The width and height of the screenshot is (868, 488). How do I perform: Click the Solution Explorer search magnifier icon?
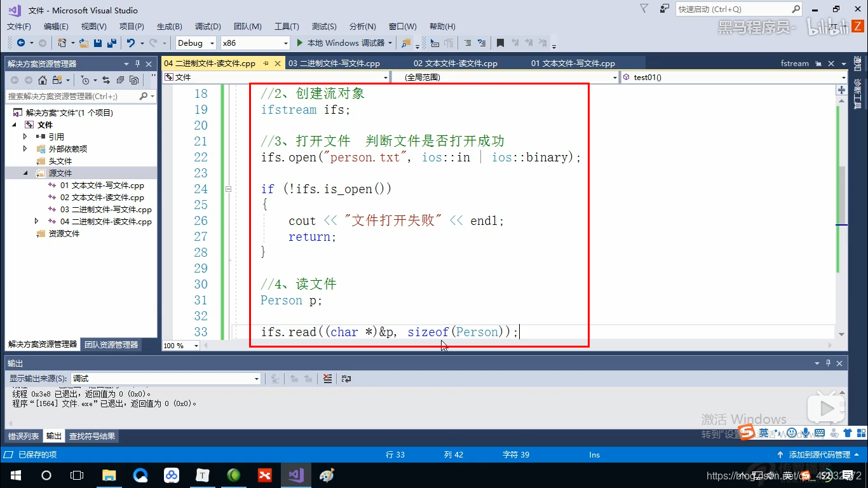coord(143,96)
